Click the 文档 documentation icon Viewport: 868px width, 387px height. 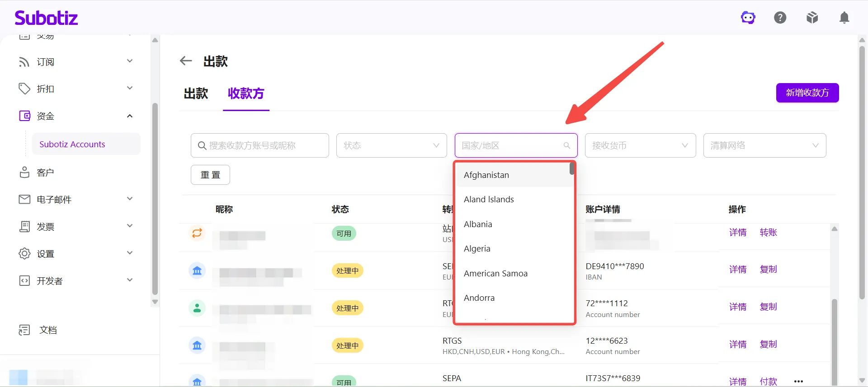point(24,330)
